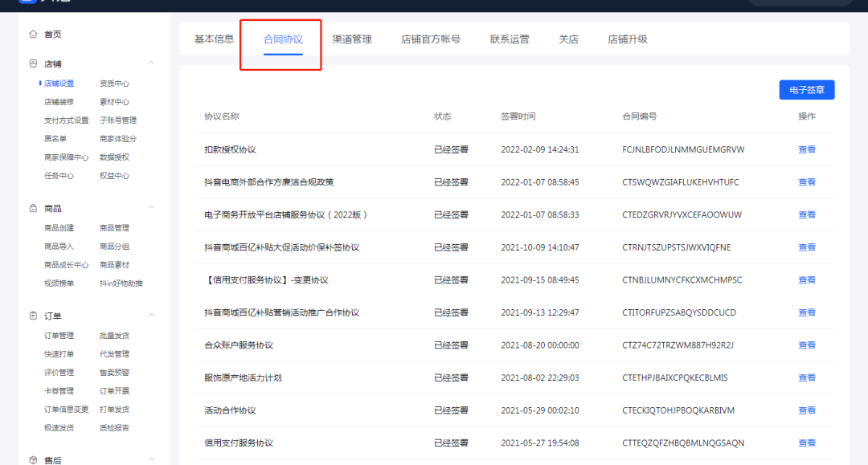The height and width of the screenshot is (465, 868).
Task: Open 订单信息变更 in the sidebar
Action: pos(67,409)
